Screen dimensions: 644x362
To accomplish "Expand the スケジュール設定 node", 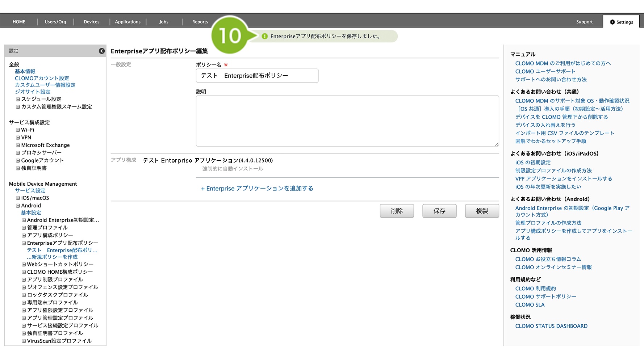I will [18, 99].
